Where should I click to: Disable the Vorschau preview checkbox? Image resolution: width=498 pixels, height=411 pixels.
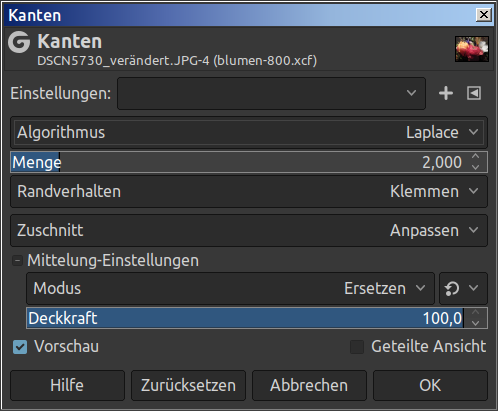(x=20, y=347)
